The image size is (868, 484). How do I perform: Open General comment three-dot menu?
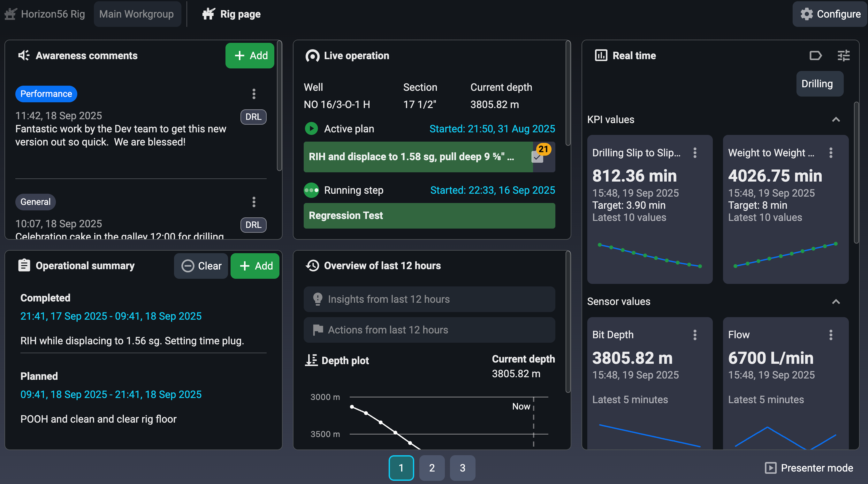[x=254, y=202]
